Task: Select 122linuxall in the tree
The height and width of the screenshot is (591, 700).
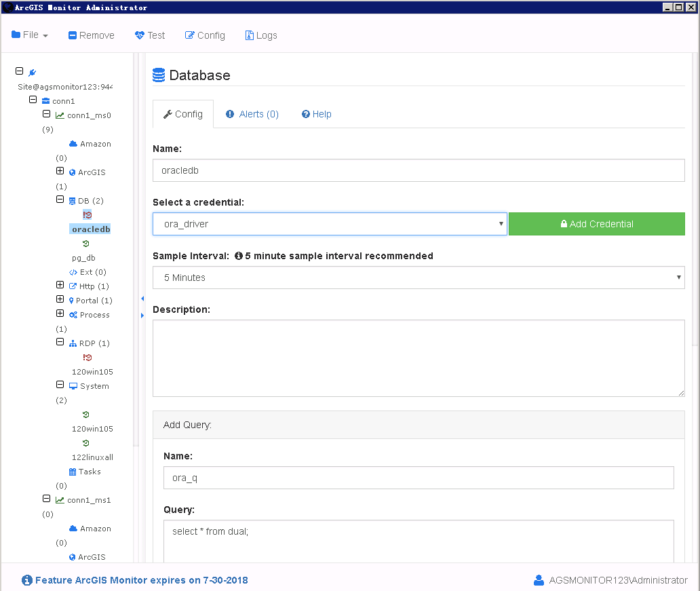Action: 92,457
